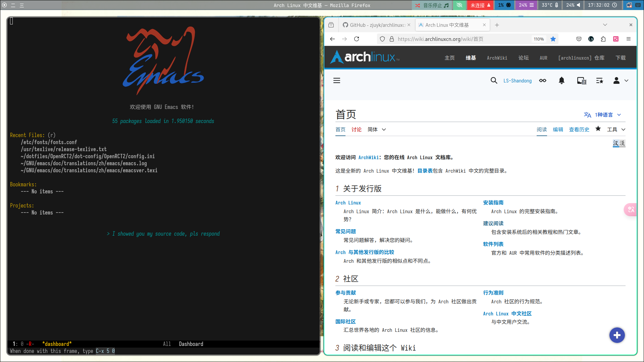Select the 编辑 edit tab
Screen dimensions: 644x362
click(x=558, y=129)
